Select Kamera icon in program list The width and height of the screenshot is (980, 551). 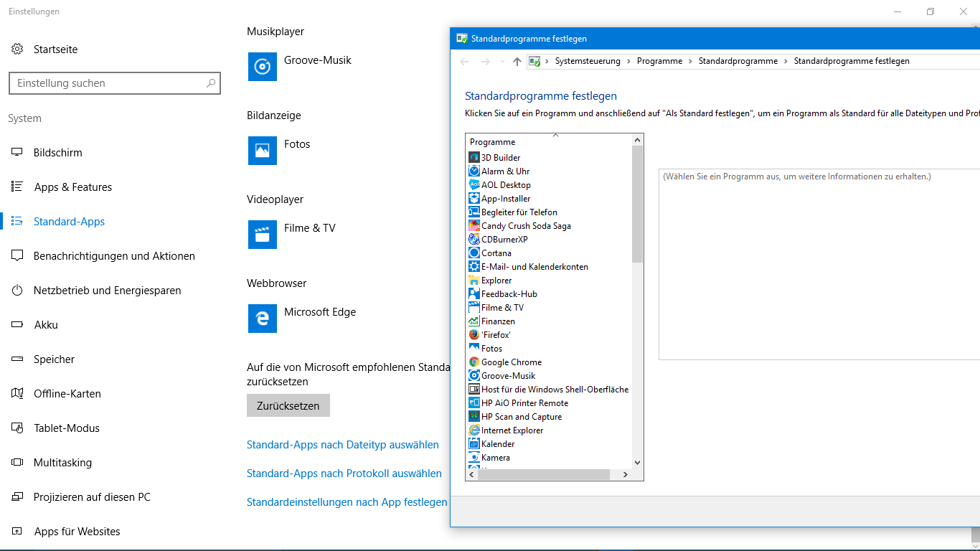coord(474,457)
